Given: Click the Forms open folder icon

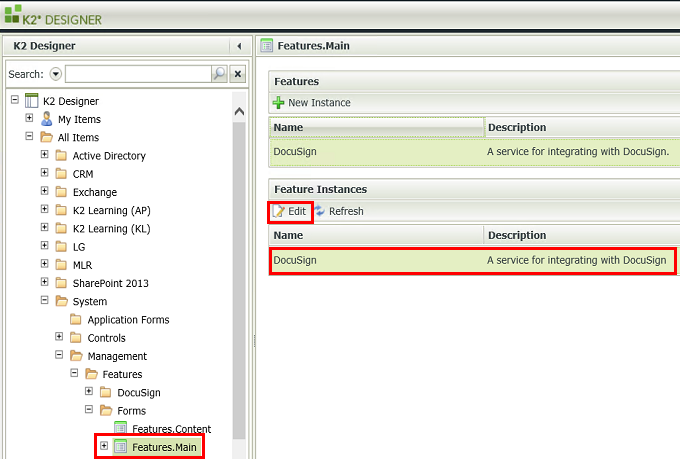Looking at the screenshot, I should [106, 410].
